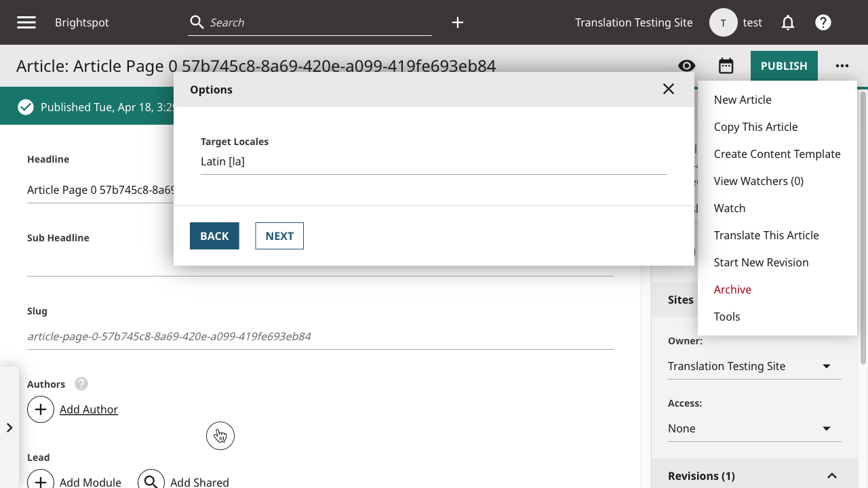This screenshot has width=868, height=488.
Task: Collapse the Revisions (1) section
Action: (x=832, y=476)
